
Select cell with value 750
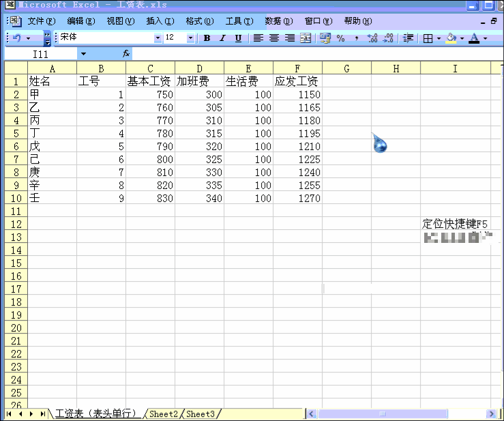point(150,95)
